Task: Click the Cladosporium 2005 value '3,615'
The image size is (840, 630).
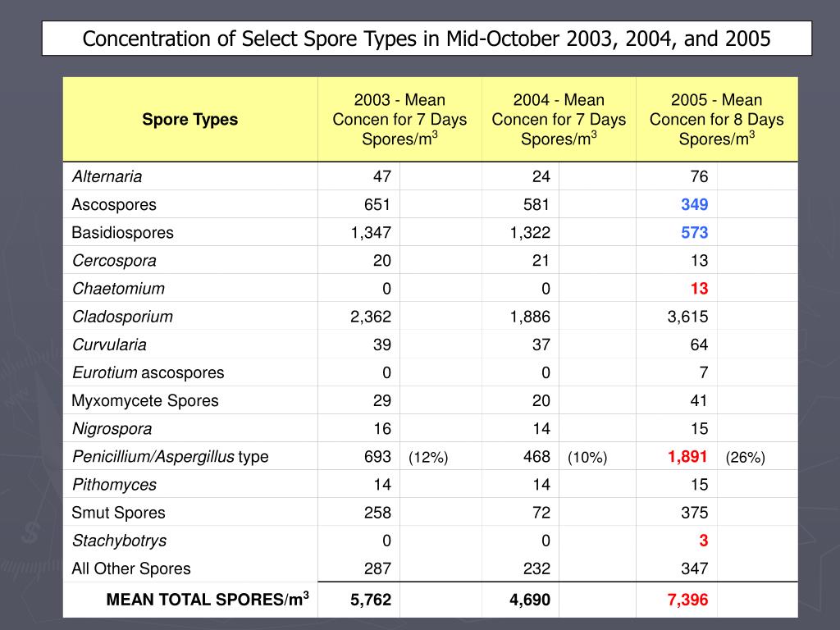Action: pyautogui.click(x=688, y=317)
